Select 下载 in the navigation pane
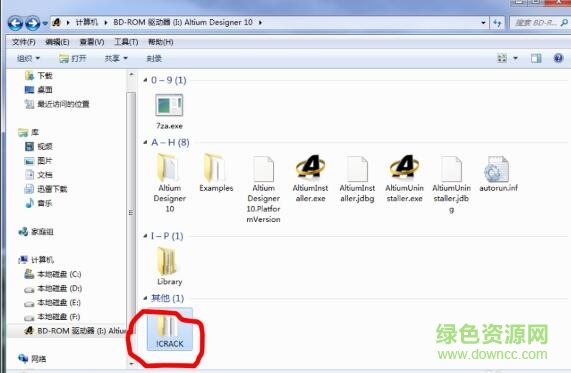 (x=39, y=75)
